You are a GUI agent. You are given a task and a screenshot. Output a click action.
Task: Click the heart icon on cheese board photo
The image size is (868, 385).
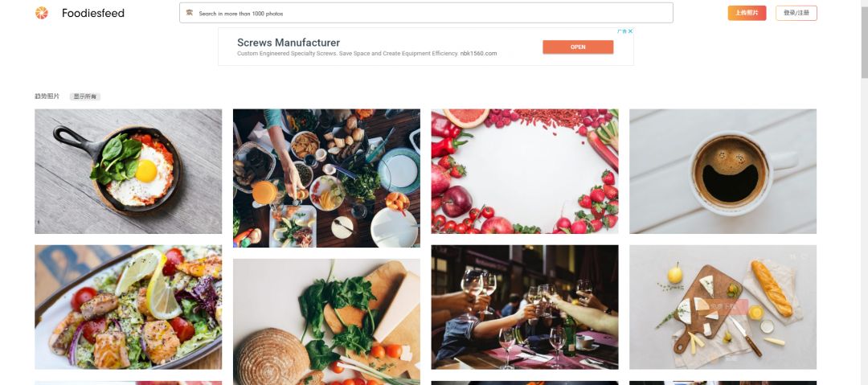(x=804, y=257)
